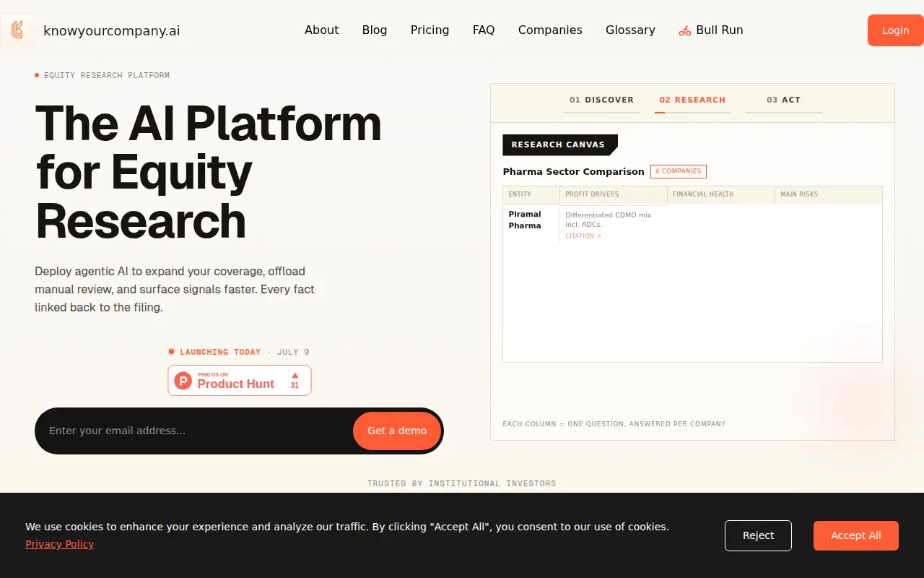The height and width of the screenshot is (578, 924).
Task: Click the Login button
Action: click(895, 30)
